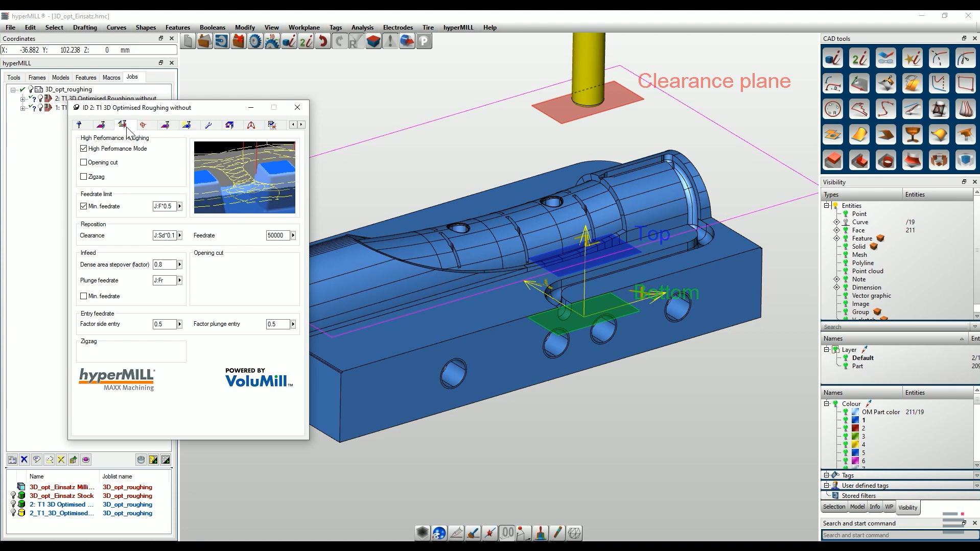Open Factor plunge entry value arrow
This screenshot has width=980, height=551.
(293, 324)
